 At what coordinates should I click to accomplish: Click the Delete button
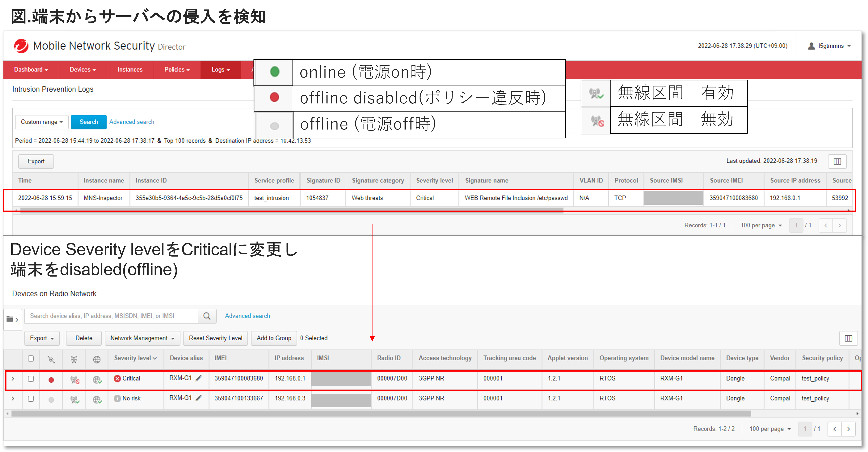[84, 338]
